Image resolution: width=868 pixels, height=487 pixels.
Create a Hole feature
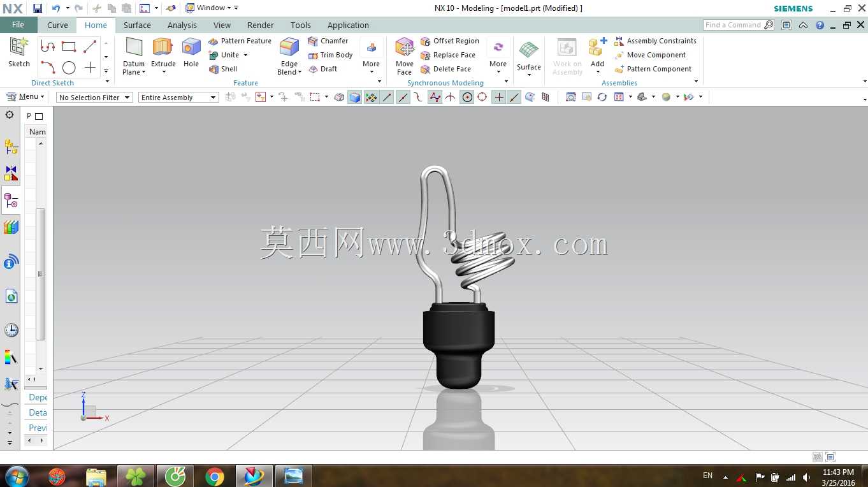(191, 52)
